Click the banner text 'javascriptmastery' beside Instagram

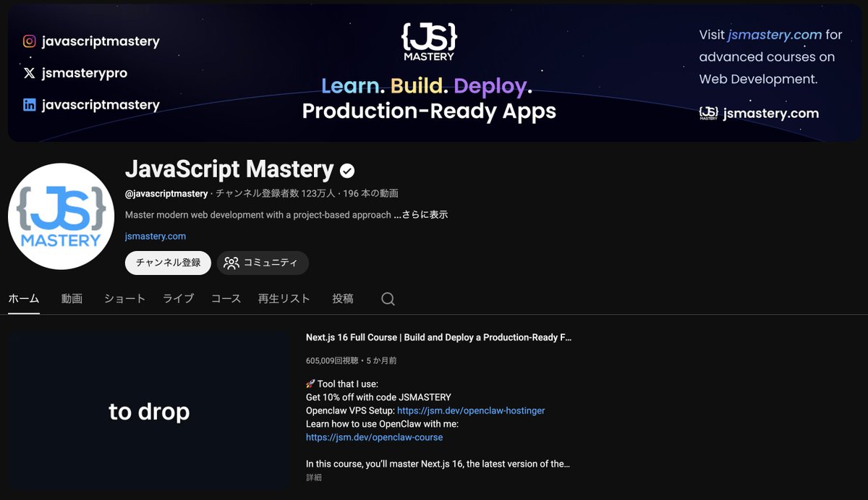click(101, 41)
